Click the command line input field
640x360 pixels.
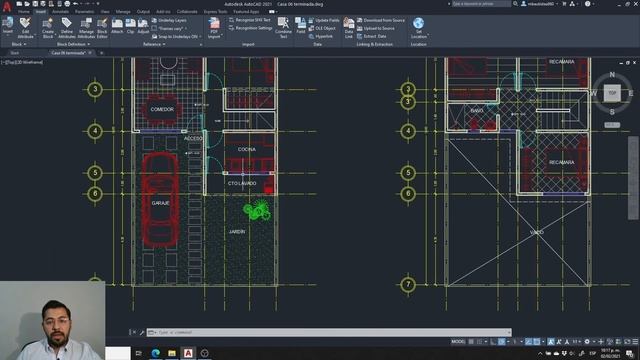point(329,332)
